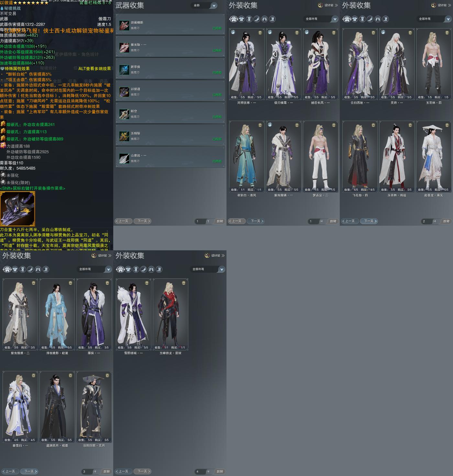Select shirt-shaped filter in page 2 outfit panel
The width and height of the screenshot is (453, 476).
(x=355, y=19)
